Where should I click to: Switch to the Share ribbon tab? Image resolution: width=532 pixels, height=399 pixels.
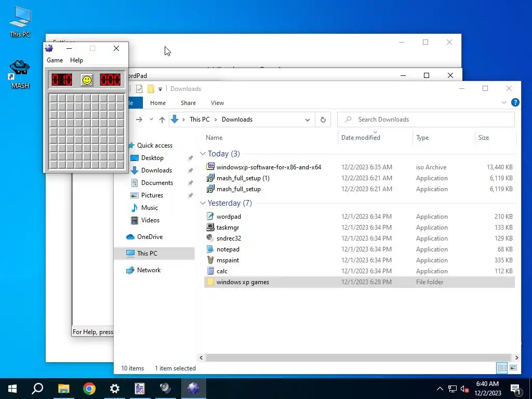[x=188, y=103]
